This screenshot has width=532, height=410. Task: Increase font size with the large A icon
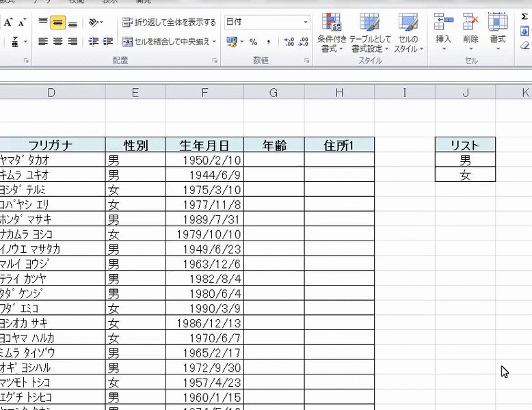(x=8, y=23)
